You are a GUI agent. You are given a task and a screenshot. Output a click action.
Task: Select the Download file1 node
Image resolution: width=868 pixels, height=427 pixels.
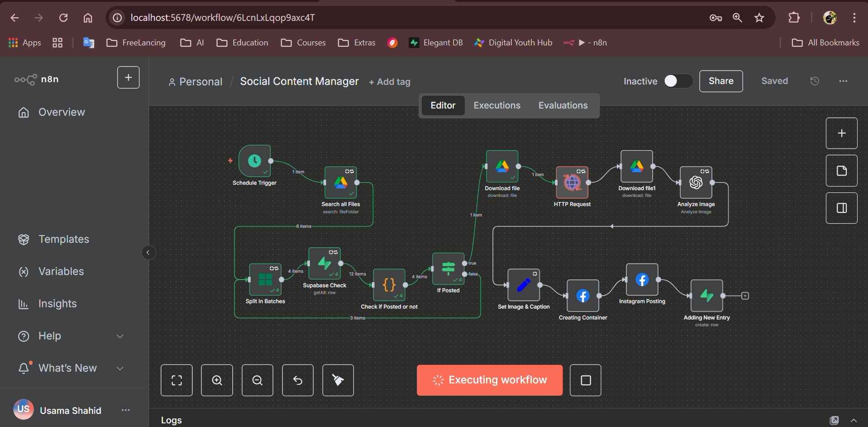click(637, 166)
